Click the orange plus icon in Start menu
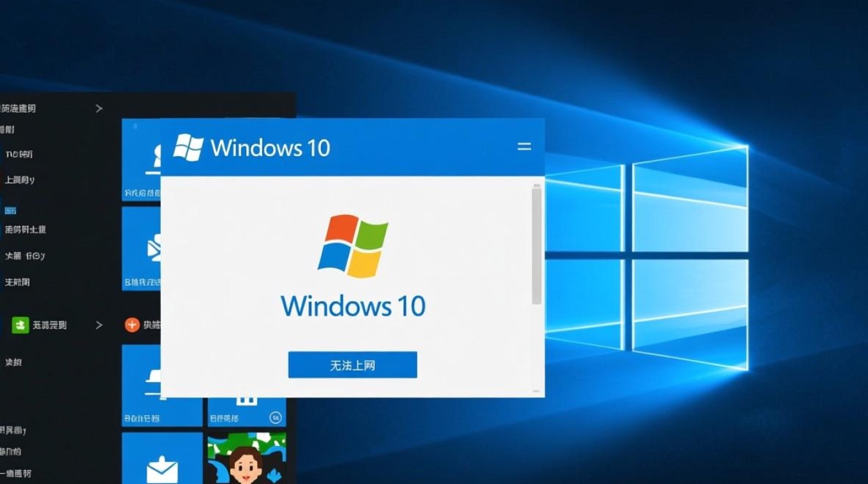 [x=132, y=325]
